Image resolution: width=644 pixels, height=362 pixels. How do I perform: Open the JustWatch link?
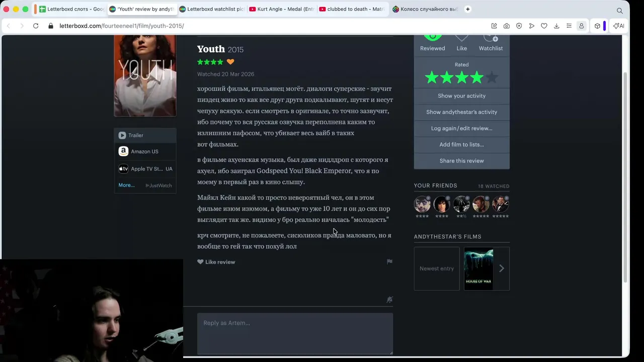(159, 186)
